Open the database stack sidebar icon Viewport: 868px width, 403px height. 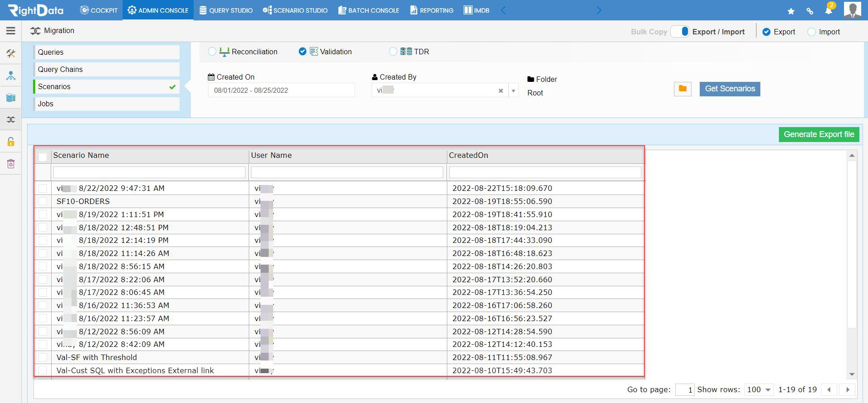click(x=11, y=98)
